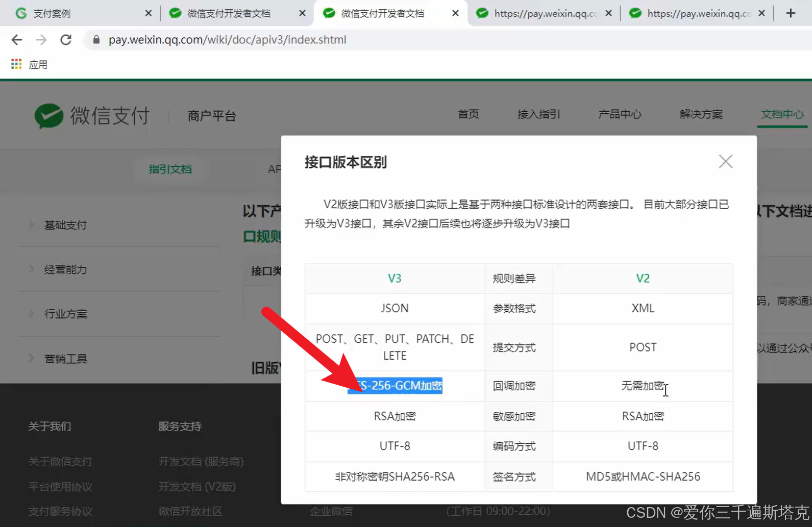Screen dimensions: 812x527
Task: Open 营销工具 sidebar item
Action: point(65,359)
